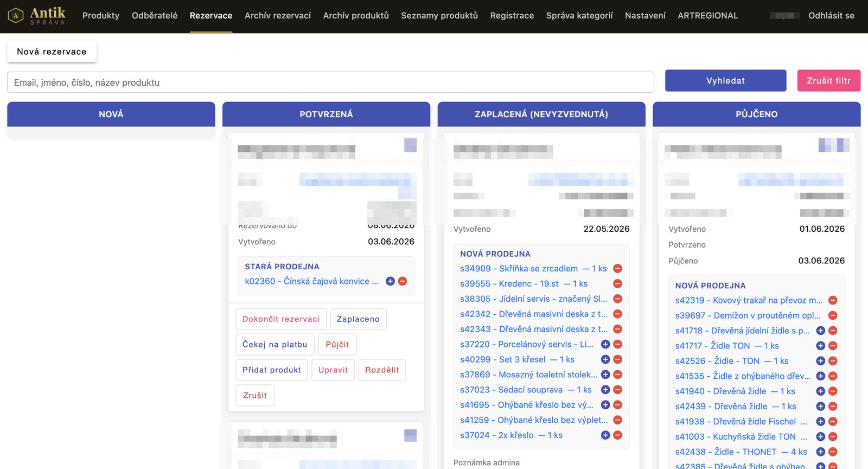Remove s42438 Židle - THONET

click(833, 452)
